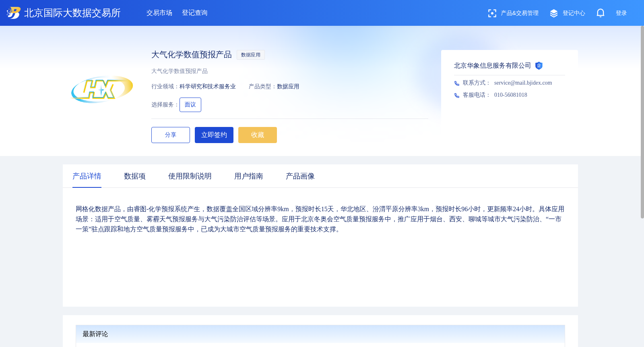644x347 pixels.
Task: Switch to the 用户指南 tab
Action: (249, 176)
